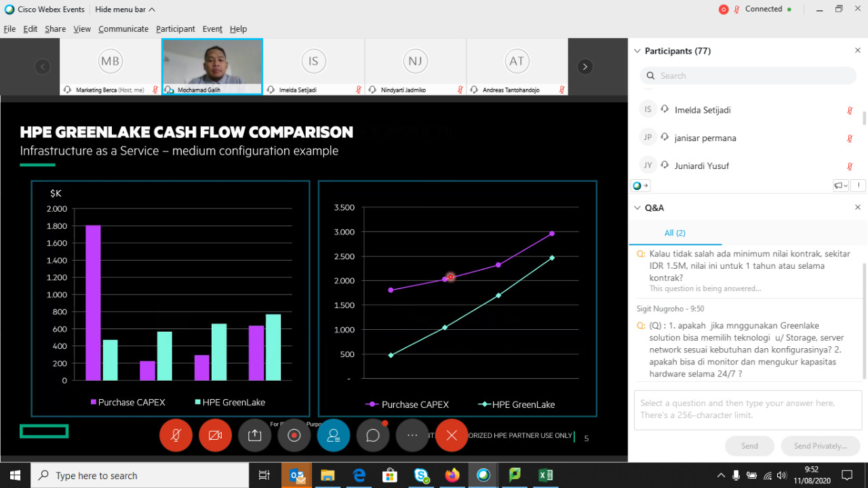Click the recording indicator in title bar
The height and width of the screenshot is (488, 868).
click(x=724, y=10)
